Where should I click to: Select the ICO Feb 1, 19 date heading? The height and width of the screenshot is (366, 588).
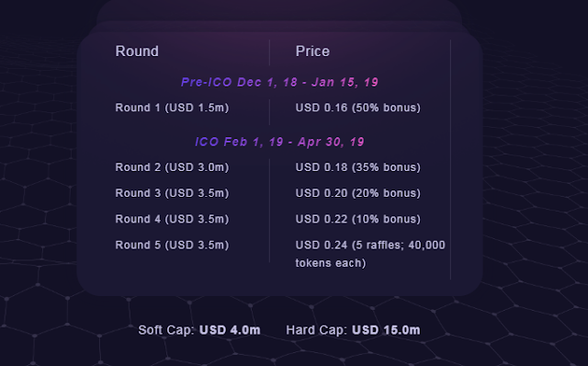pyautogui.click(x=279, y=142)
